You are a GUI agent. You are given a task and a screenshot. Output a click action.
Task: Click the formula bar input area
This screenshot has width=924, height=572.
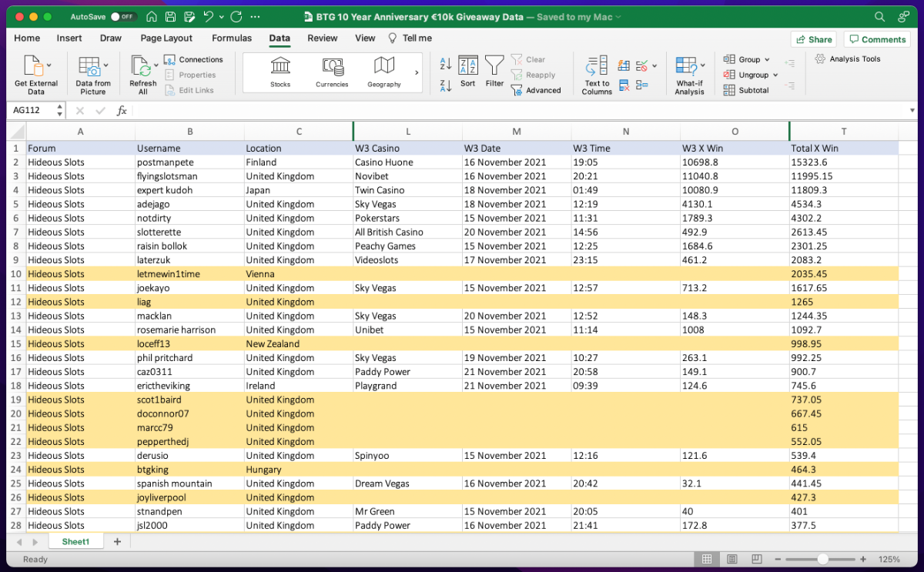click(x=520, y=110)
